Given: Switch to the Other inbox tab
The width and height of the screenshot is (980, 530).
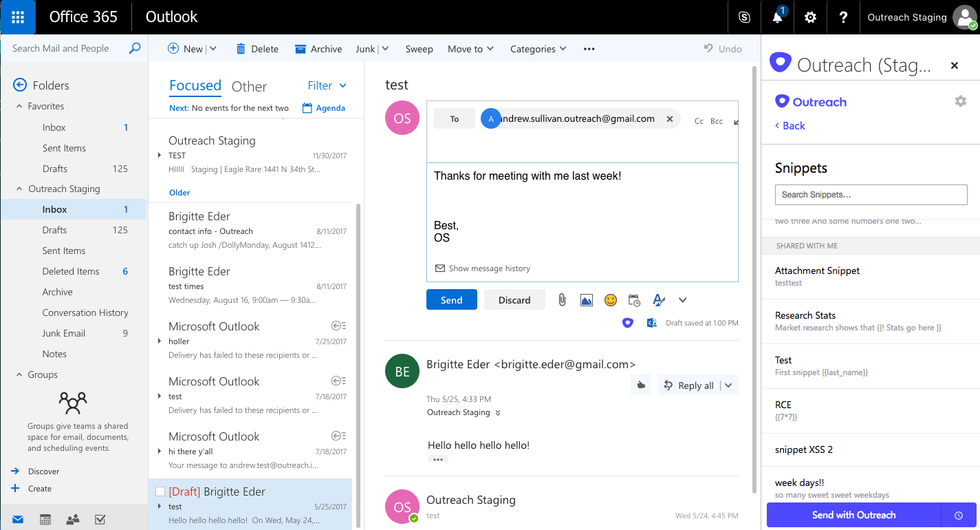Looking at the screenshot, I should (x=249, y=87).
